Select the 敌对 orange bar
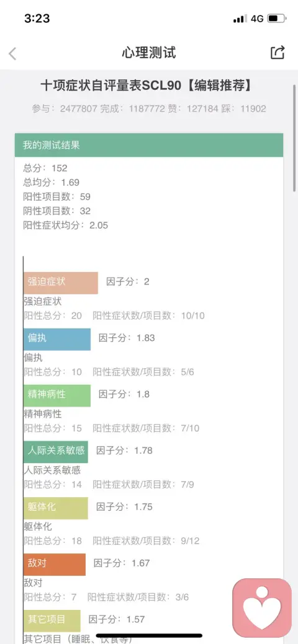 click(x=55, y=564)
